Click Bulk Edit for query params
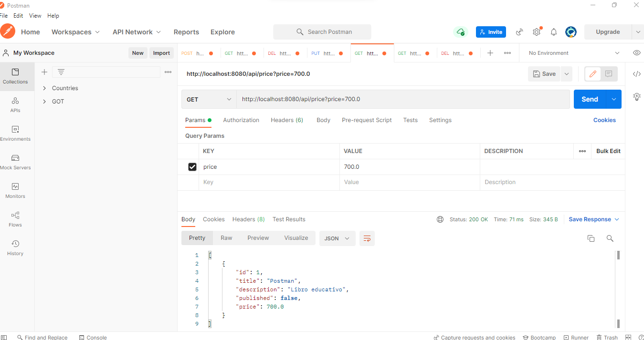 (608, 151)
